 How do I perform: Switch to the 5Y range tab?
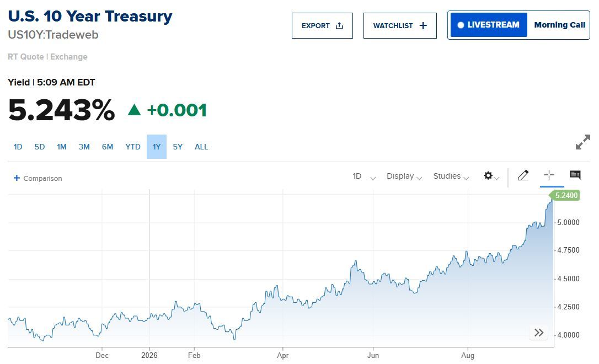pos(178,147)
